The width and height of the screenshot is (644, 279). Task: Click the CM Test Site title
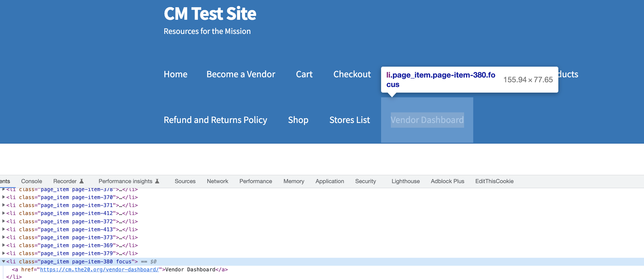(x=210, y=14)
